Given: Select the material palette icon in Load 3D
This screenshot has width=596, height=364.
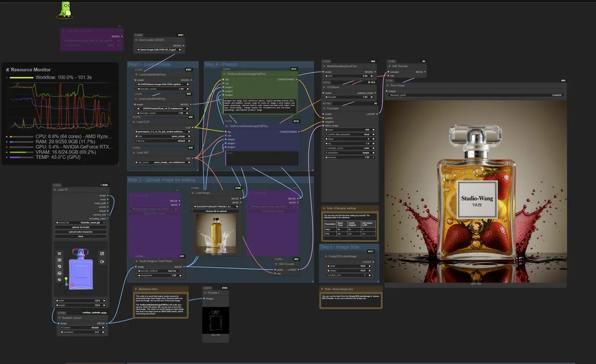Looking at the screenshot, I should point(59,267).
